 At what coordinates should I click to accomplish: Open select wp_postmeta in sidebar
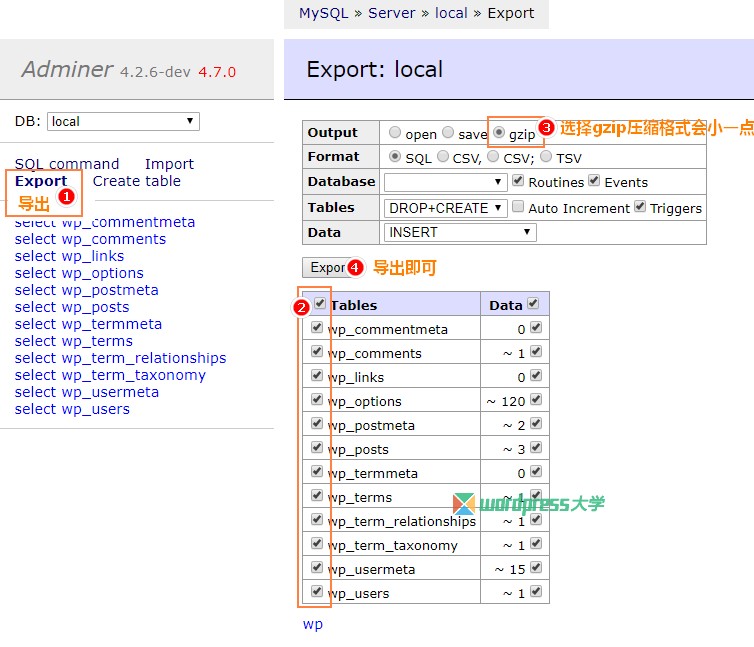(110, 290)
